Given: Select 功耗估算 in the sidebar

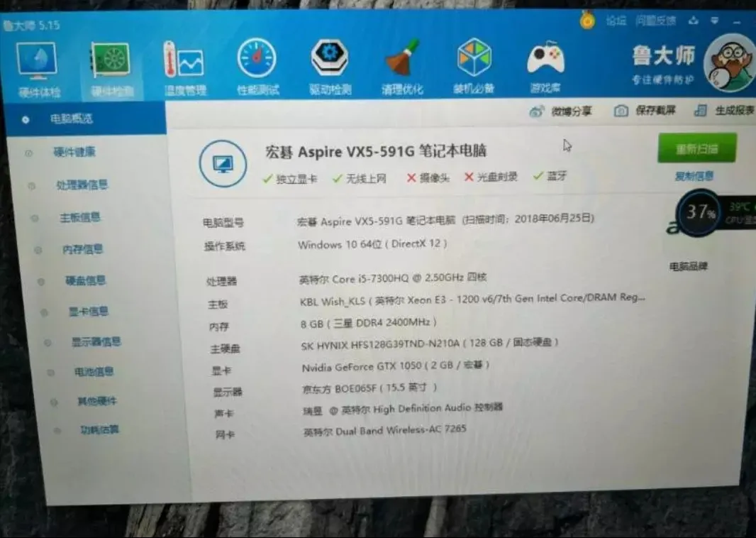Looking at the screenshot, I should point(99,429).
